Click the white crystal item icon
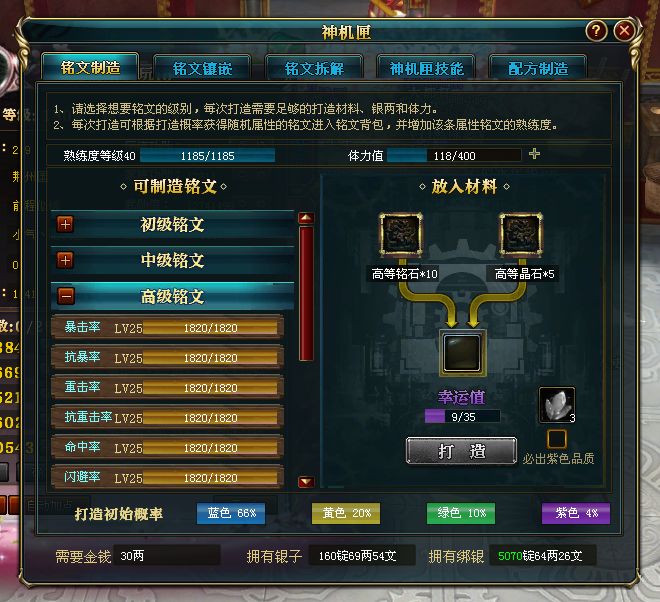This screenshot has height=602, width=660. tap(556, 405)
